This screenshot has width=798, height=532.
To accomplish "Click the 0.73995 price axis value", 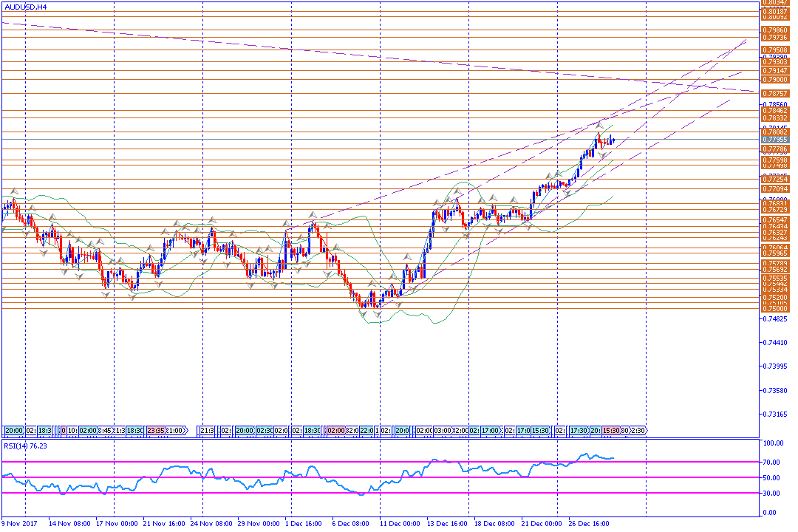I will (x=776, y=366).
